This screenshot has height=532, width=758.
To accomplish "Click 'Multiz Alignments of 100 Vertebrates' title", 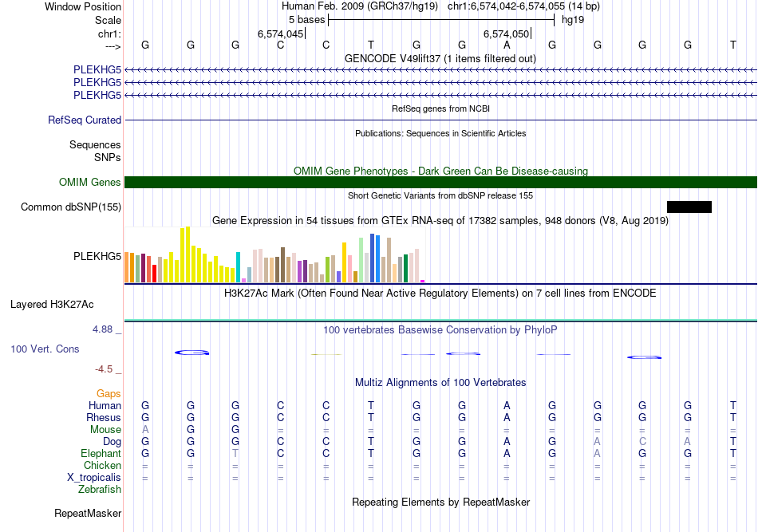I will pos(440,383).
